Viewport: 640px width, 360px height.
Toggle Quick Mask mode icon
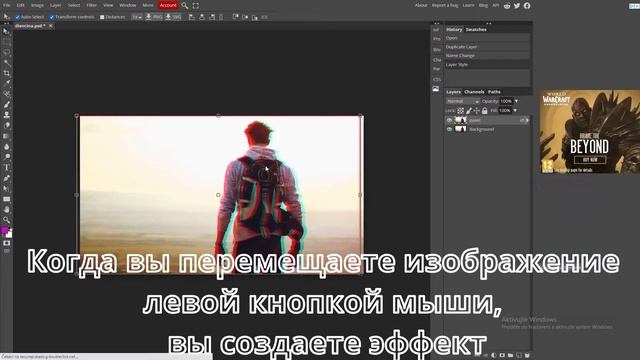click(x=6, y=243)
